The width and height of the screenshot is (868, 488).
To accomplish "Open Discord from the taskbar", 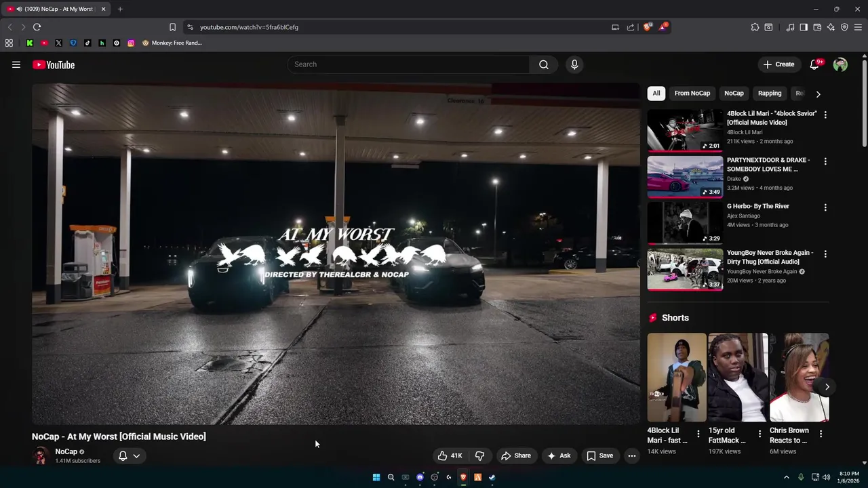I will 420,477.
